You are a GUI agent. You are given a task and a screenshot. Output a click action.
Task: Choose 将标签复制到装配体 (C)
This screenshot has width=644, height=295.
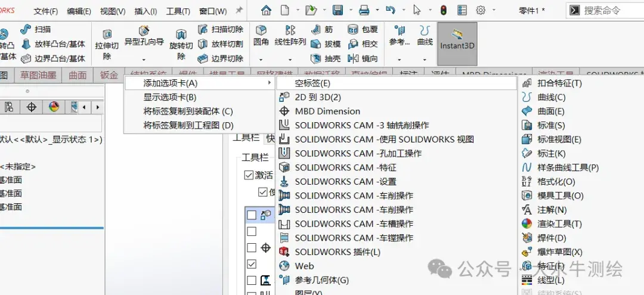(x=199, y=111)
